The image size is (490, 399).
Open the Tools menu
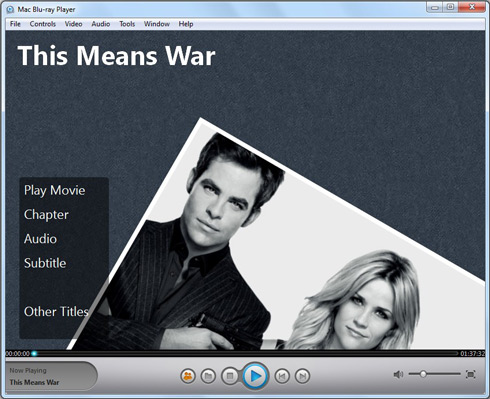tap(127, 24)
